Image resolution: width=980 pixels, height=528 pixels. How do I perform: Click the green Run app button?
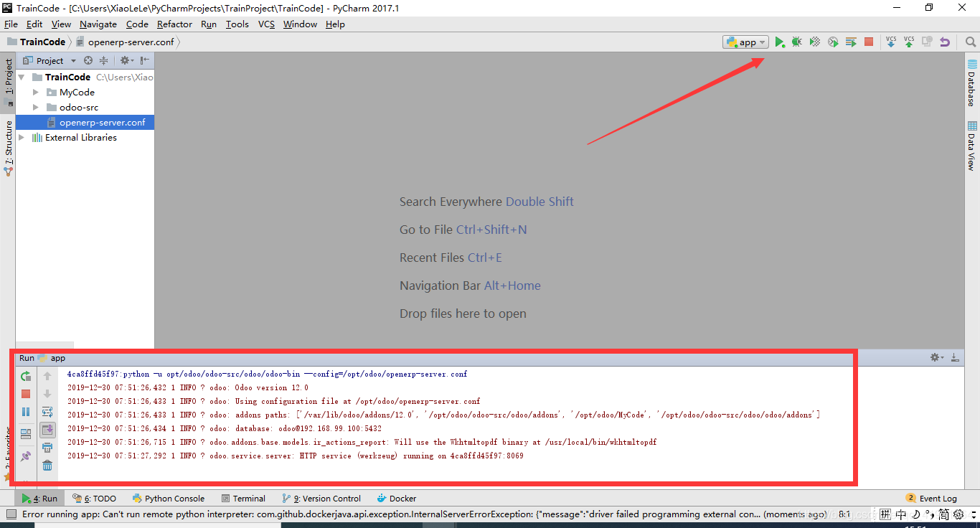[779, 42]
